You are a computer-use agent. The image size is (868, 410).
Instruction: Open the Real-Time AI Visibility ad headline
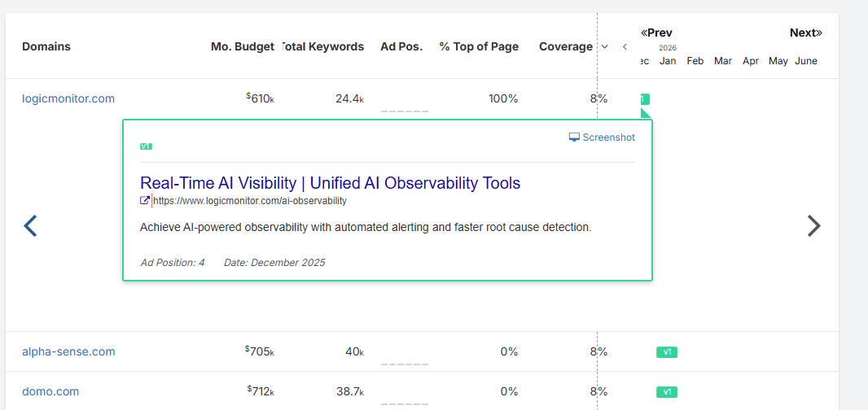(331, 182)
